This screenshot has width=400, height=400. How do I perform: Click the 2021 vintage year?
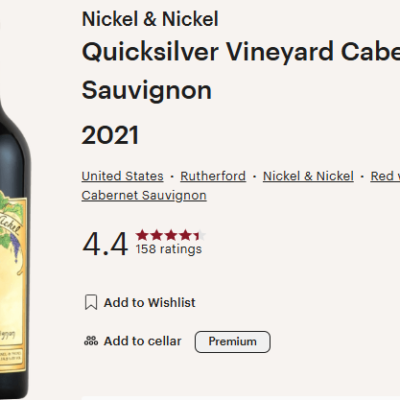coord(110,135)
